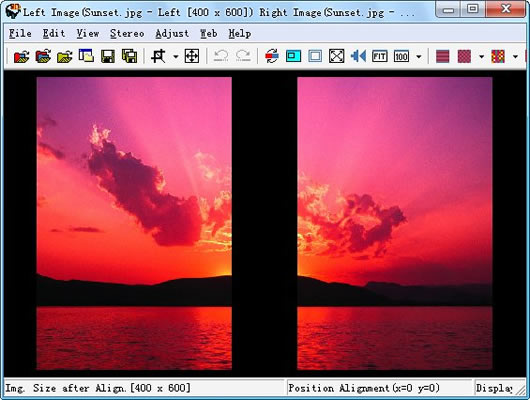Viewport: 530px width, 400px height.
Task: Click the 100 percent zoom icon
Action: click(x=401, y=56)
